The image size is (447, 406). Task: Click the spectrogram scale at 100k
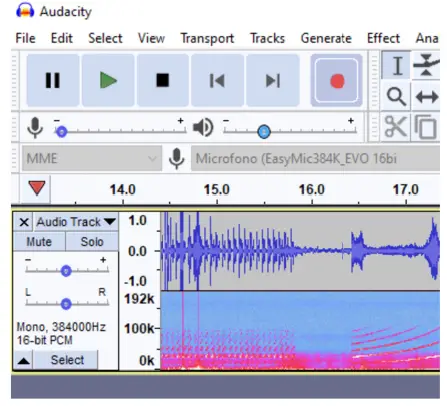pos(139,329)
